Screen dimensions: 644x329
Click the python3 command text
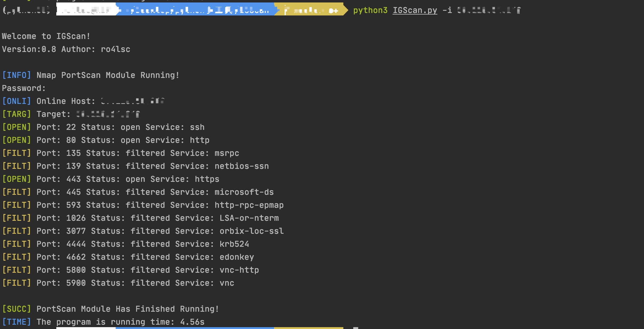click(370, 11)
